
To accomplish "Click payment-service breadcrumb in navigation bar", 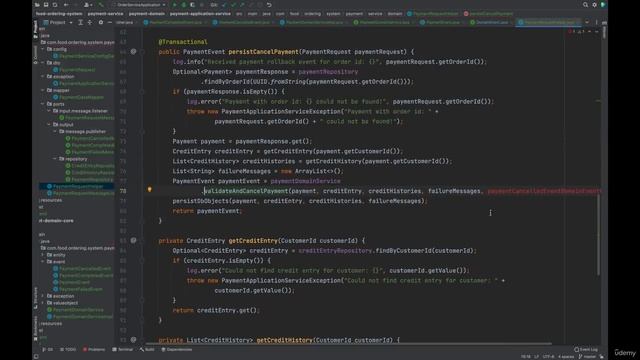I will [105, 13].
